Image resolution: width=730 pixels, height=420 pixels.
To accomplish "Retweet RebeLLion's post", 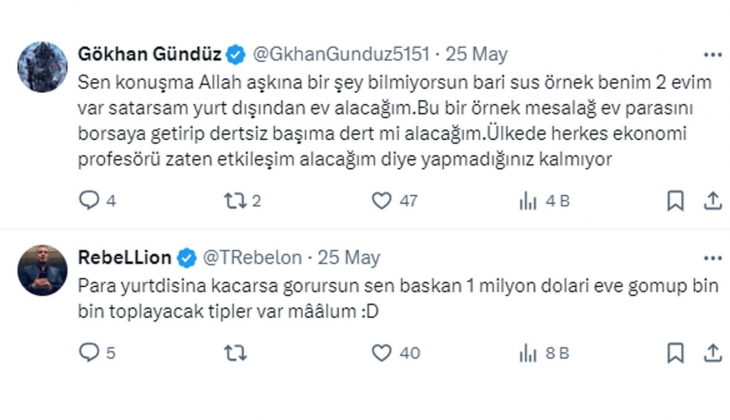I will click(235, 353).
